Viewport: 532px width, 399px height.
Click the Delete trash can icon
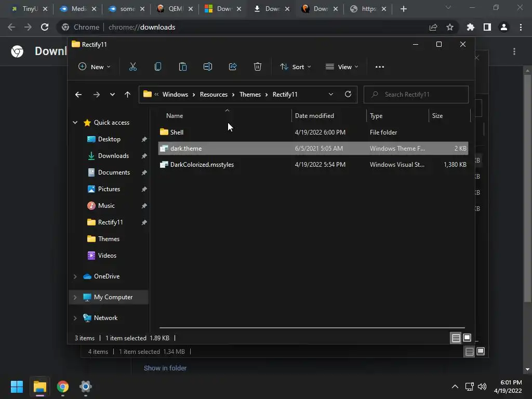(x=258, y=67)
